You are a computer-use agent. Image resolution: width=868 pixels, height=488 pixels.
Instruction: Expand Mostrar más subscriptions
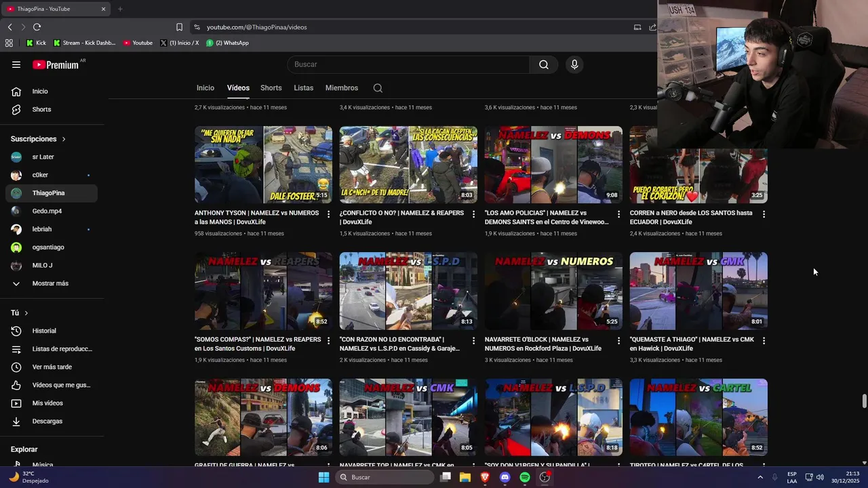[x=52, y=283]
